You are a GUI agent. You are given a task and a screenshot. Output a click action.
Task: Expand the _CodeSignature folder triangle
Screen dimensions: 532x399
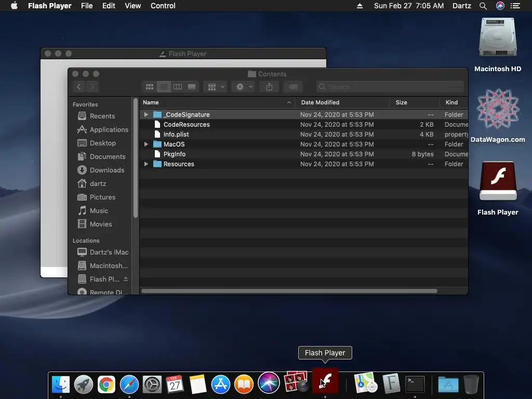[146, 115]
